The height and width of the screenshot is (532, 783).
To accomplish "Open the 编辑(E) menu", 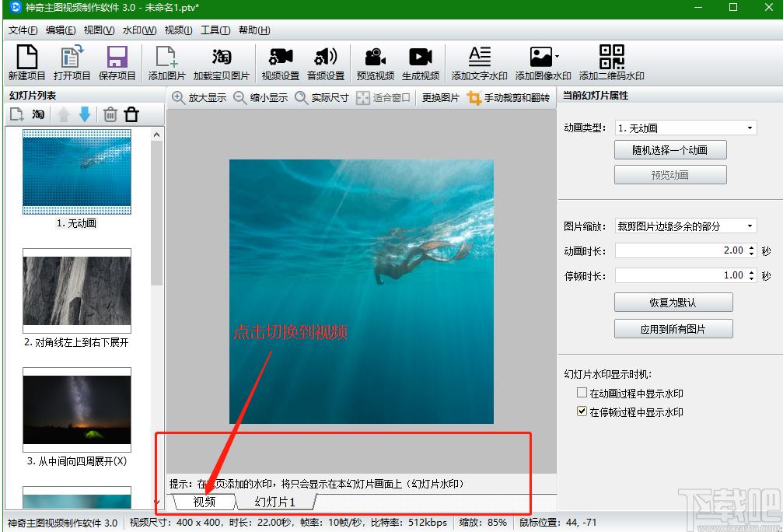I will 61,30.
